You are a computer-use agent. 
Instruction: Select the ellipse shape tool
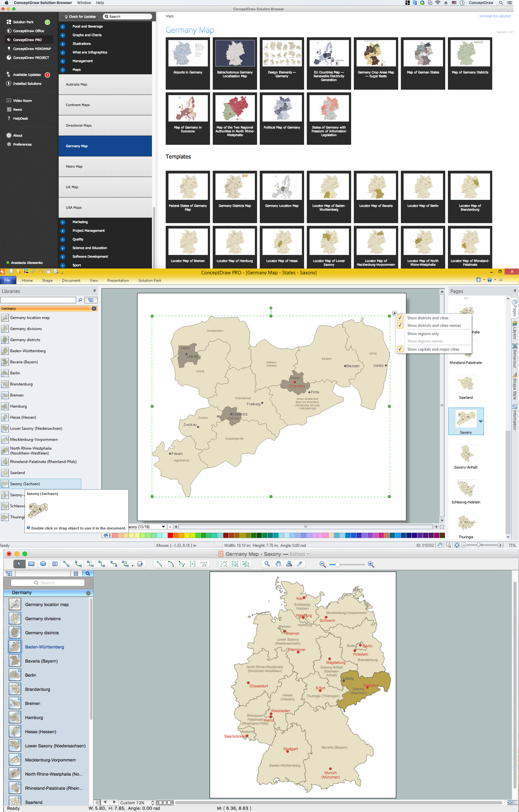click(43, 563)
